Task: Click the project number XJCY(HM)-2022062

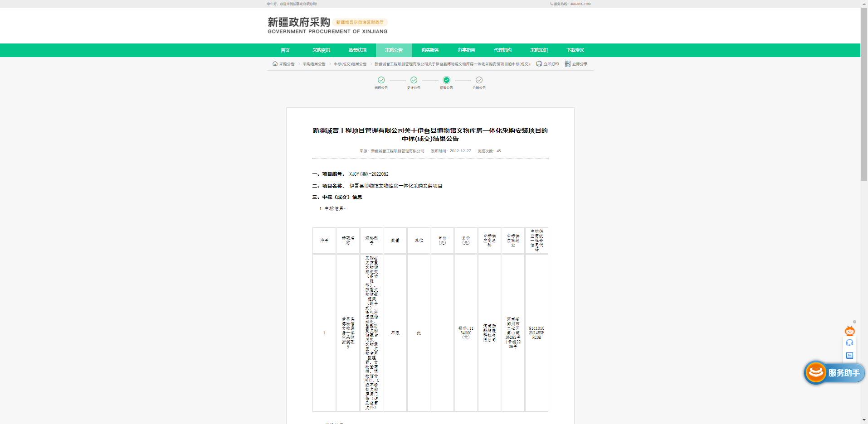Action: tap(369, 174)
